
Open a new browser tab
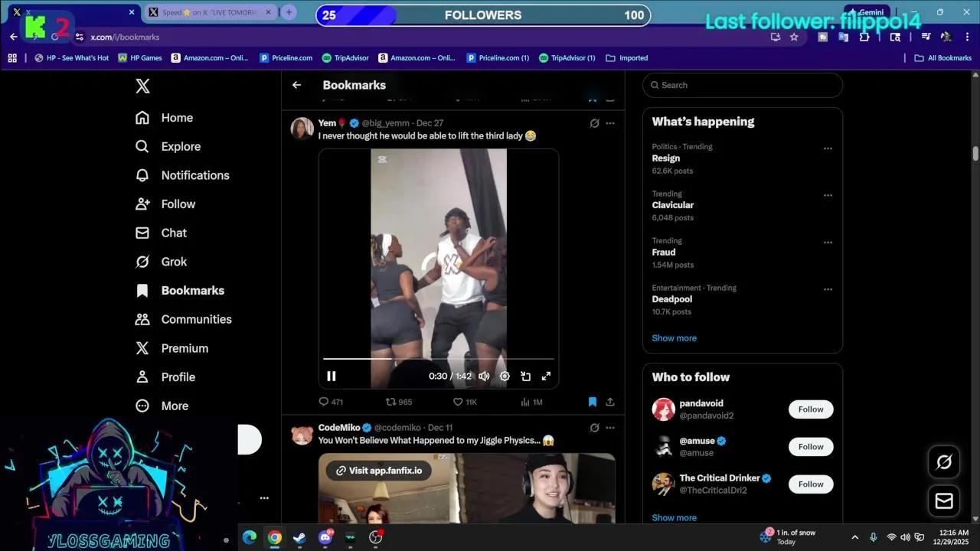click(289, 12)
